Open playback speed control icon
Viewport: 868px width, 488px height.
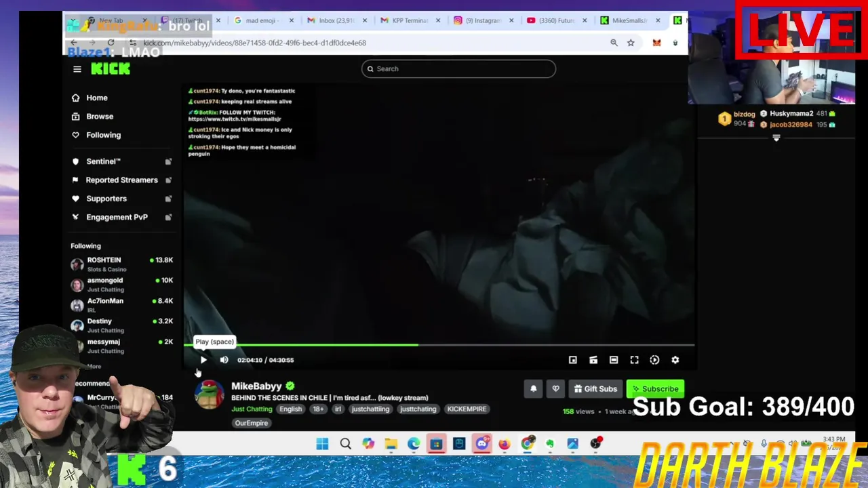tap(654, 360)
